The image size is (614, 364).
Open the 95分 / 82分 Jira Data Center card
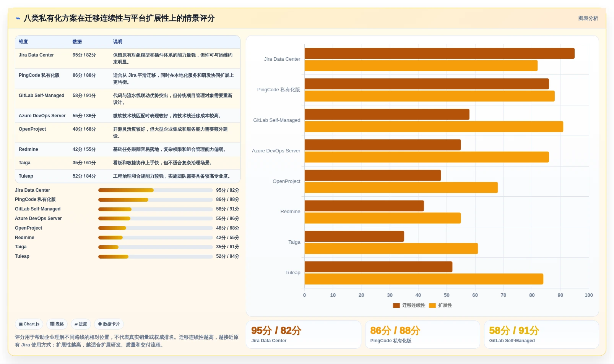(x=304, y=335)
